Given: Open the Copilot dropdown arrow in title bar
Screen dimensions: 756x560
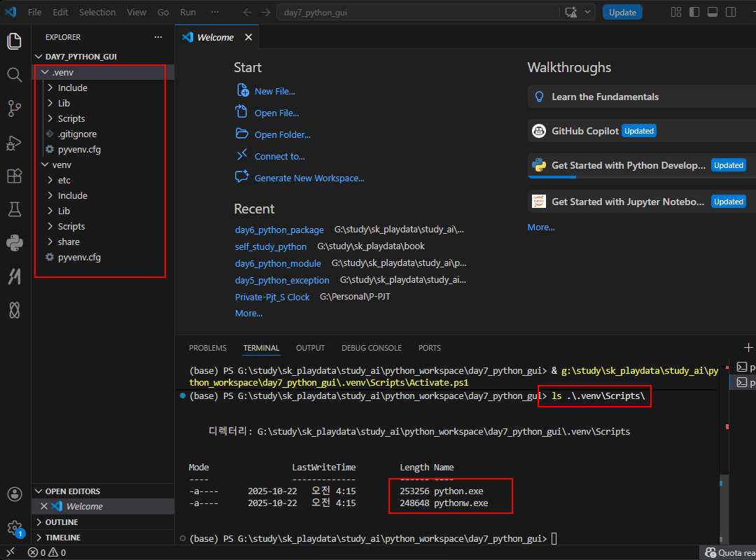Looking at the screenshot, I should tap(588, 12).
